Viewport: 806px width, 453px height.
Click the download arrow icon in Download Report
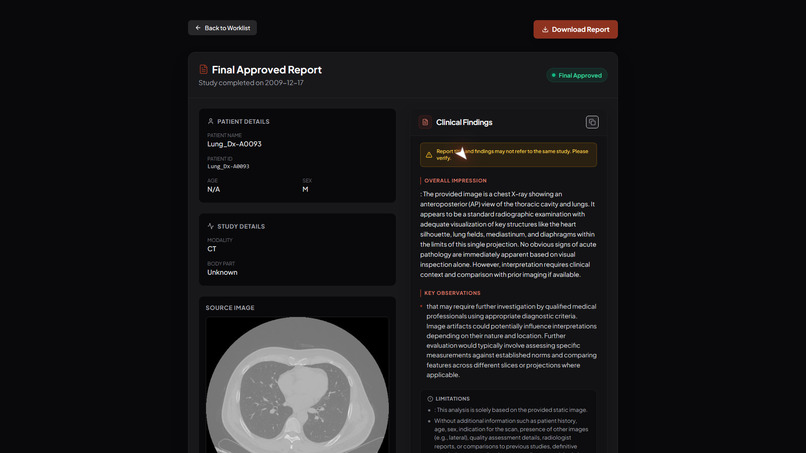(545, 29)
